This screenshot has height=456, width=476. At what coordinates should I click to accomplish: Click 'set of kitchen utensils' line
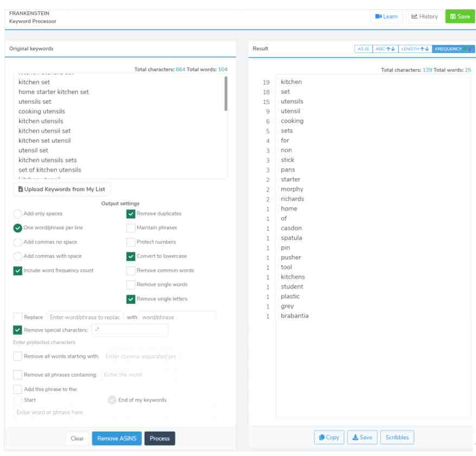click(x=50, y=170)
